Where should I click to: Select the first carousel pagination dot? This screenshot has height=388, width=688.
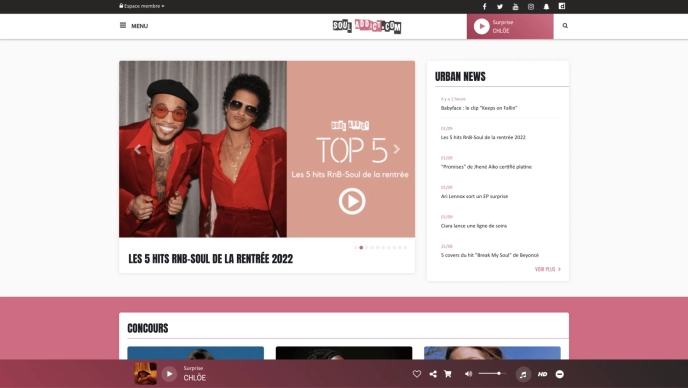(355, 248)
